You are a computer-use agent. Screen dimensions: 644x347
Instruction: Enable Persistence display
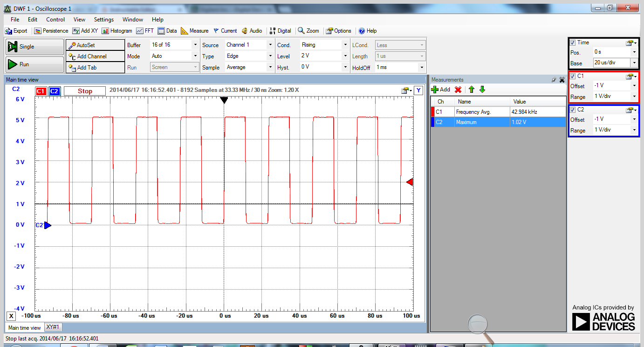pyautogui.click(x=51, y=31)
